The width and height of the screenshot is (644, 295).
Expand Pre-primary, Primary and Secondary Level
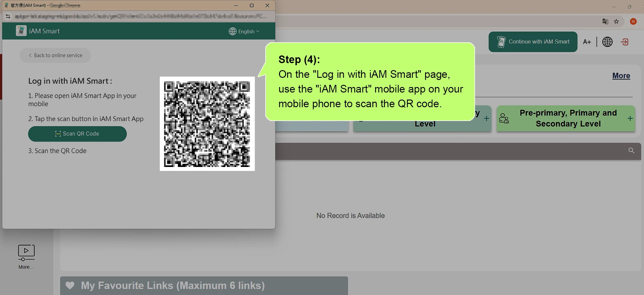click(x=566, y=118)
